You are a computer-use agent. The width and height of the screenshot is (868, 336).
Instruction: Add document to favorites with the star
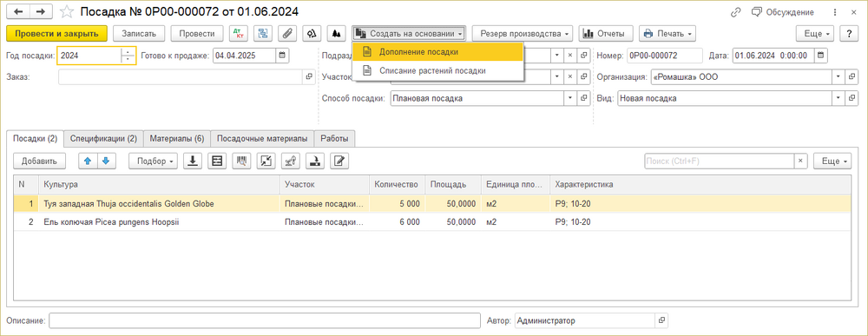point(66,11)
